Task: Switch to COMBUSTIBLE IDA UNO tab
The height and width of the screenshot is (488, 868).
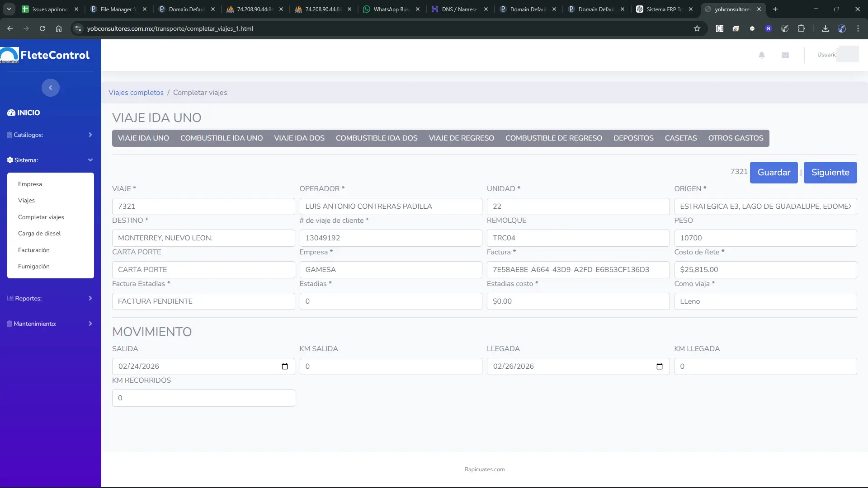Action: click(x=222, y=138)
